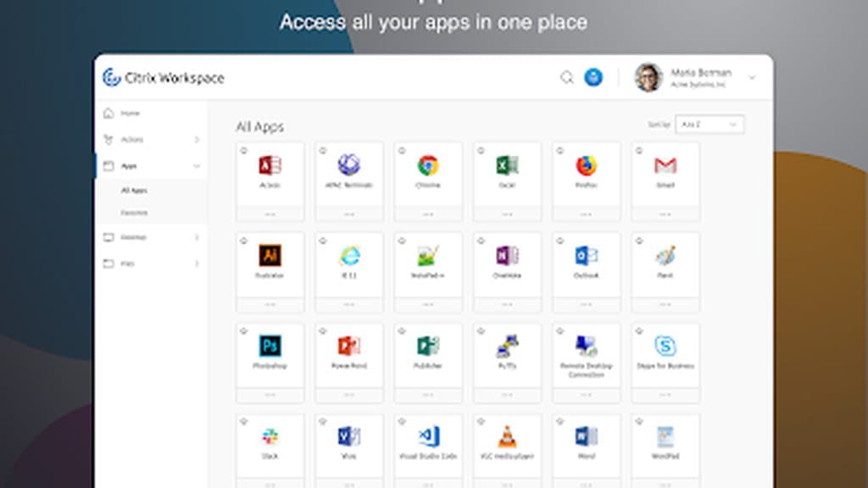The height and width of the screenshot is (488, 868).
Task: Launch Visual Studio Code
Action: (428, 436)
